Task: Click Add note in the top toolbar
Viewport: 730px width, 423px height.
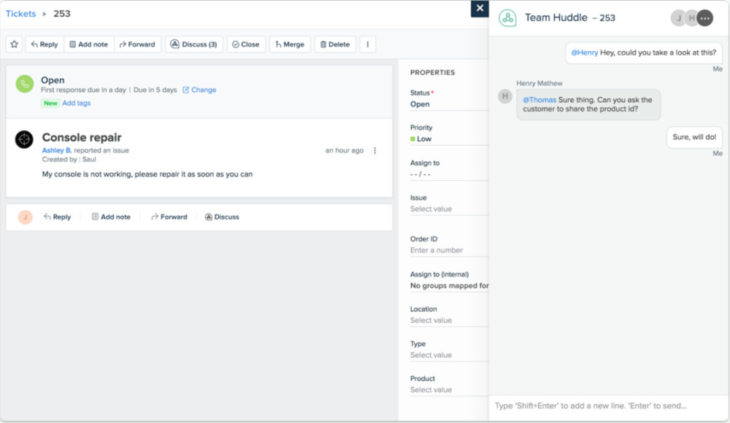Action: coord(89,44)
